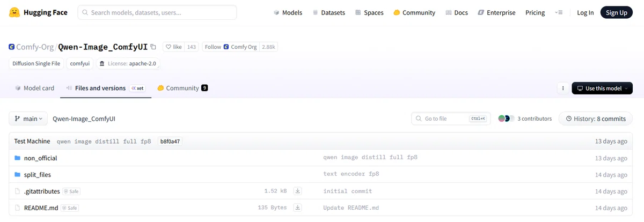Open the non_official folder icon
Viewport: 644px width, 222px height.
(17, 158)
